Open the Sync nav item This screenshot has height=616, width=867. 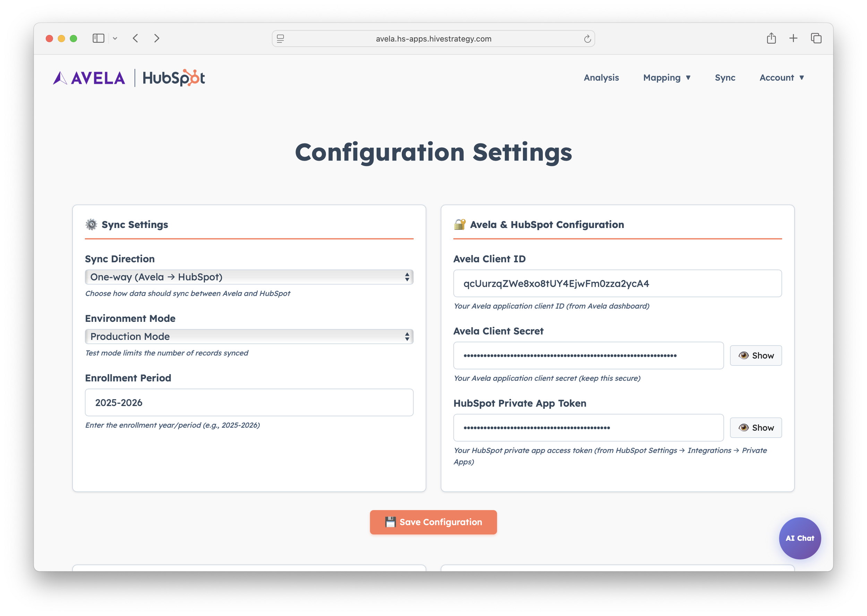click(725, 78)
